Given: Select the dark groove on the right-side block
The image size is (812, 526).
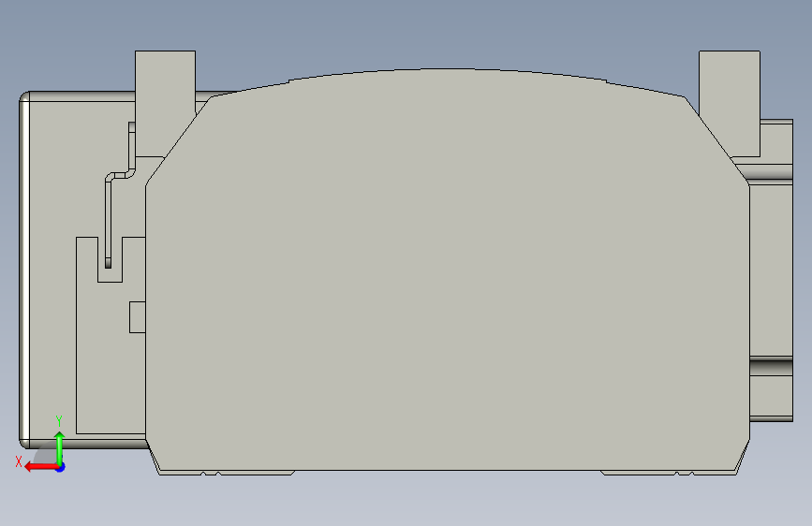Looking at the screenshot, I should click(771, 368).
